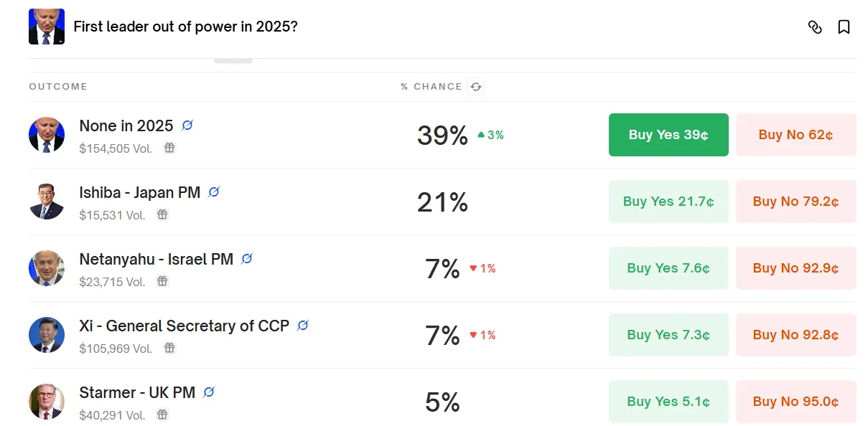Viewport: 868px width, 426px height.
Task: Buy No 95.0¢ on Starmer
Action: click(x=796, y=402)
